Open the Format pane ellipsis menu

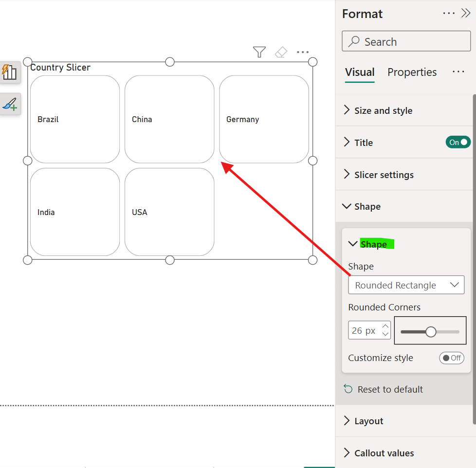(449, 13)
